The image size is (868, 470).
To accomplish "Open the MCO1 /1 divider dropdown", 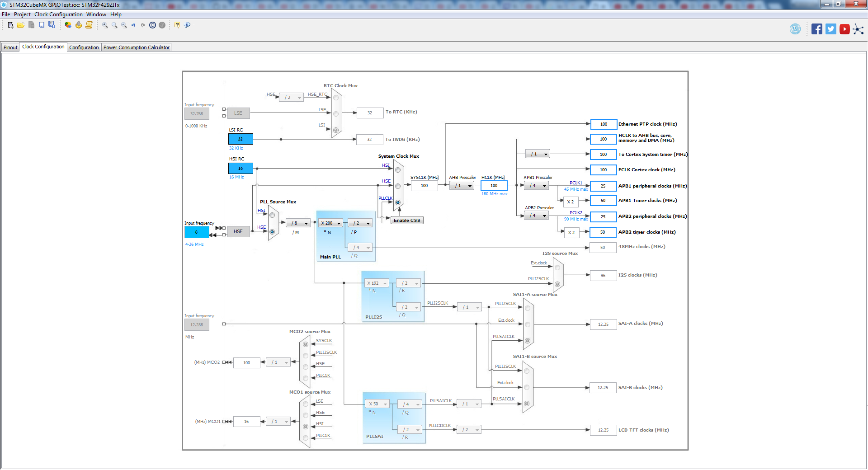I will 278,422.
